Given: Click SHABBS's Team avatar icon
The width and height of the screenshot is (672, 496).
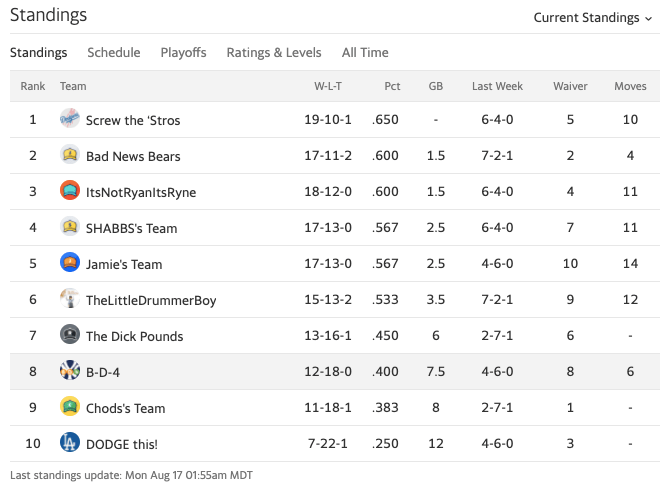Looking at the screenshot, I should tap(70, 227).
